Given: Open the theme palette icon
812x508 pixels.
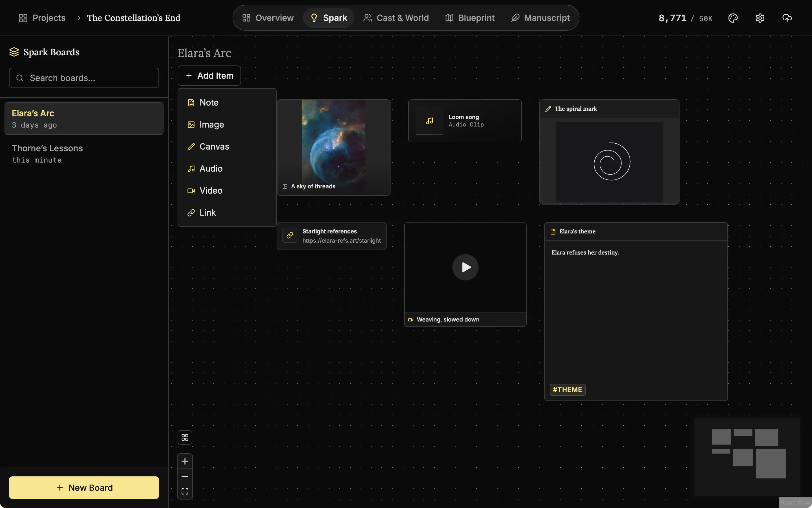Looking at the screenshot, I should click(733, 18).
